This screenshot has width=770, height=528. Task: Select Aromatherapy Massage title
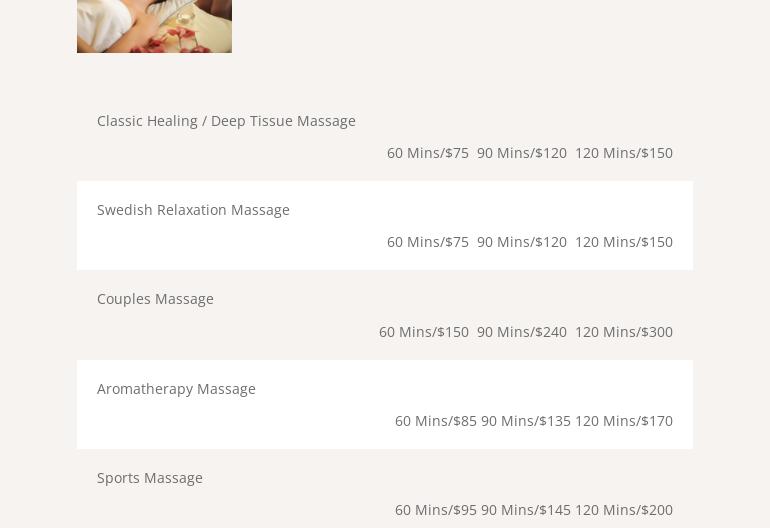tap(176, 389)
